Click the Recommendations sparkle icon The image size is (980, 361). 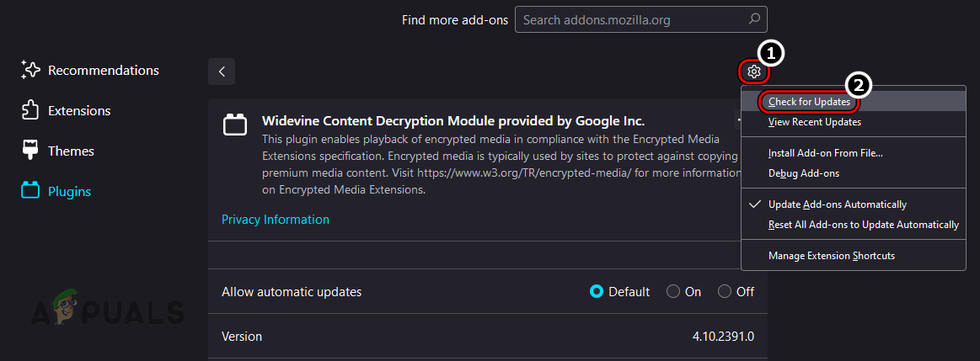(30, 71)
